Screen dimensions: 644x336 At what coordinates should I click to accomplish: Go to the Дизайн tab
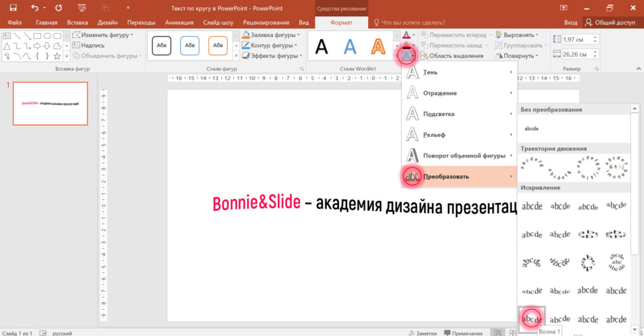pyautogui.click(x=108, y=23)
